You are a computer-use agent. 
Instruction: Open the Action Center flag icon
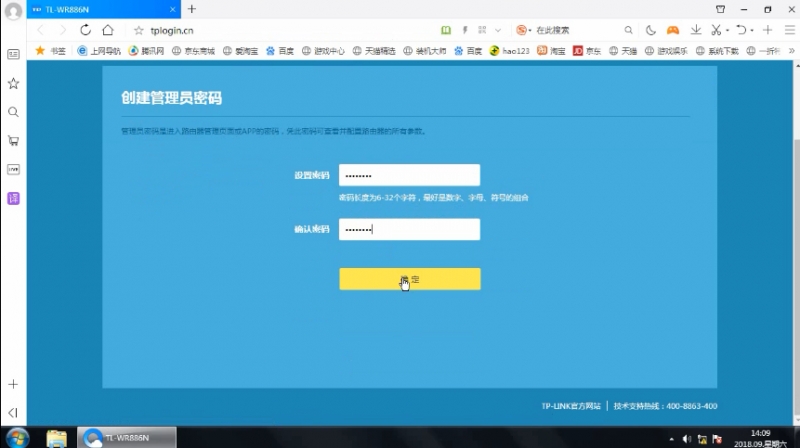point(717,439)
